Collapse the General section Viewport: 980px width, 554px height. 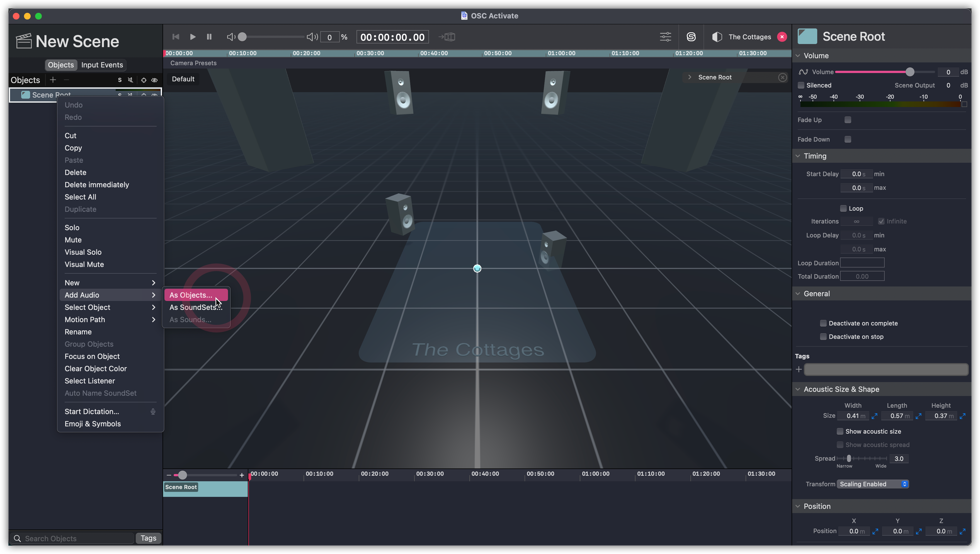click(798, 293)
